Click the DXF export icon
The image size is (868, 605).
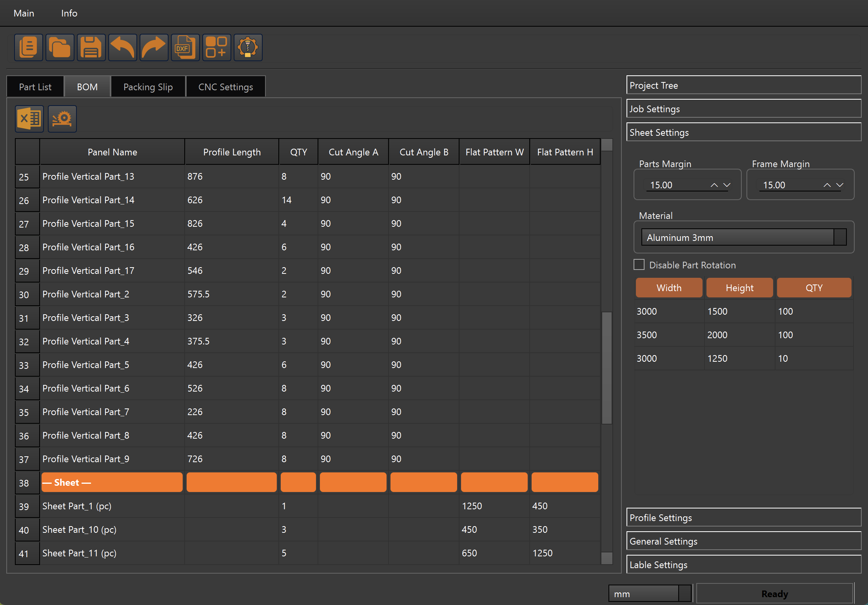[x=185, y=47]
